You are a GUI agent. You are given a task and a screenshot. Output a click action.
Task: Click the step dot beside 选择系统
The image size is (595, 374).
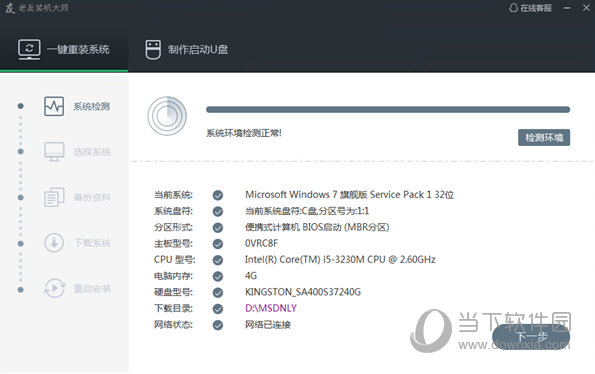point(20,151)
